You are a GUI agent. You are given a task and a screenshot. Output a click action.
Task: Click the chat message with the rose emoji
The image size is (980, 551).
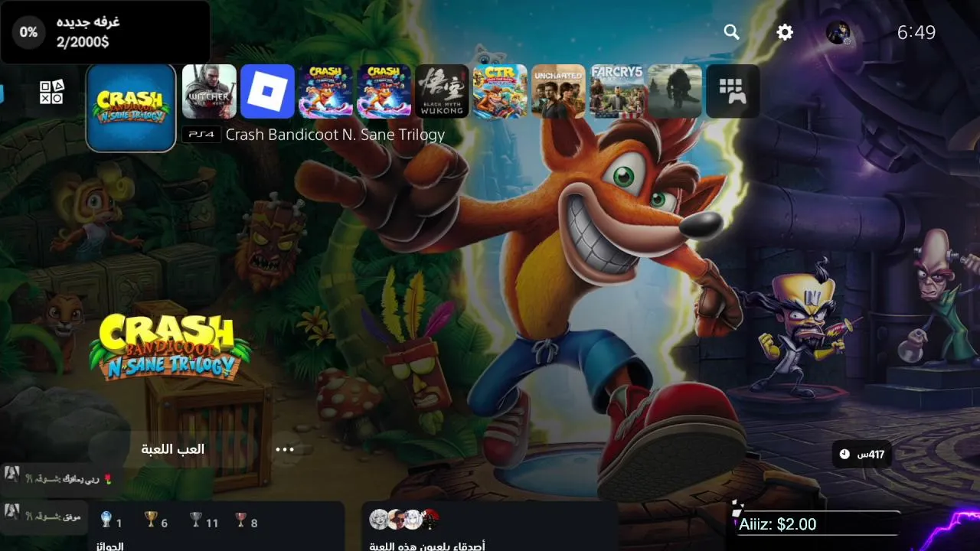61,479
